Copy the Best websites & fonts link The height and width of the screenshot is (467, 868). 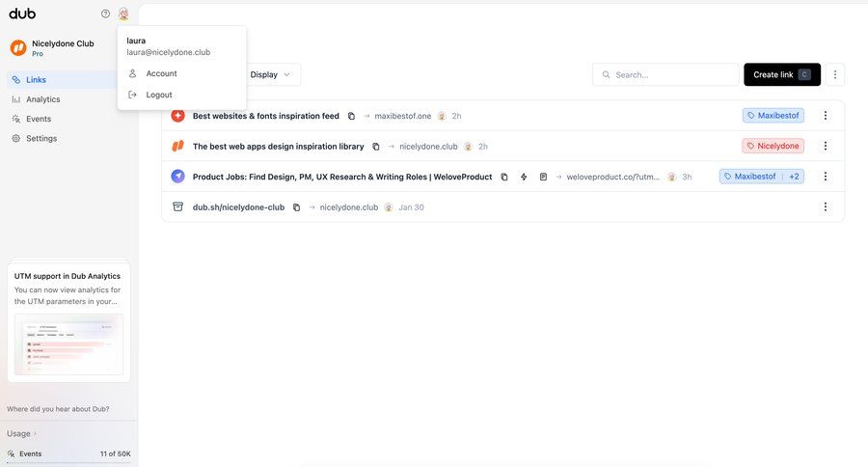[x=351, y=116]
